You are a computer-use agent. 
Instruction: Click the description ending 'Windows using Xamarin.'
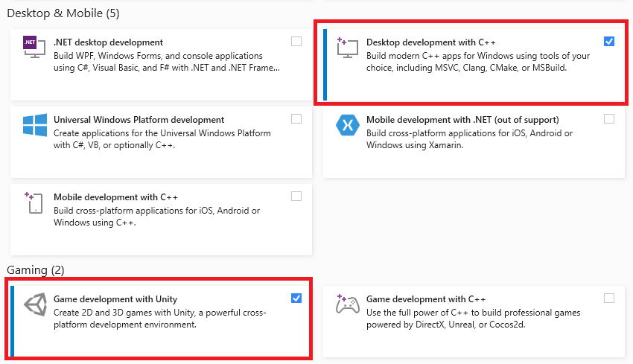click(x=469, y=139)
